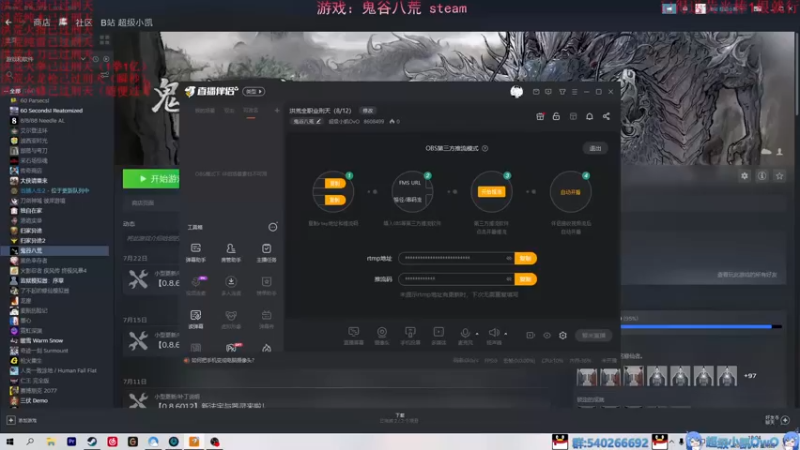Open the B站 超级小凯 profile menu in Steam
The height and width of the screenshot is (450, 800).
tap(126, 22)
